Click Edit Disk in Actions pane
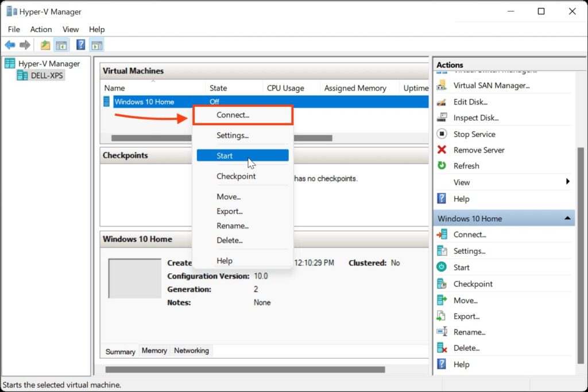Screen dimensions: 588x392 point(470,102)
